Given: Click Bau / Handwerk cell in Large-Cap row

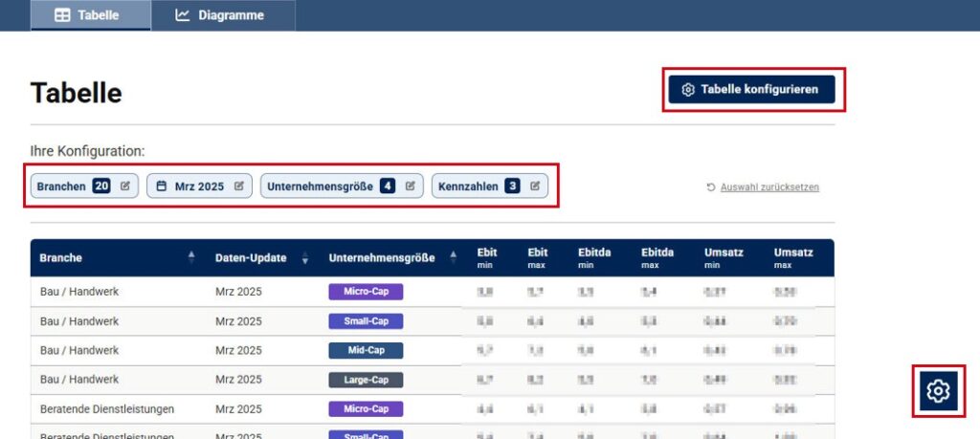Looking at the screenshot, I should click(79, 380).
